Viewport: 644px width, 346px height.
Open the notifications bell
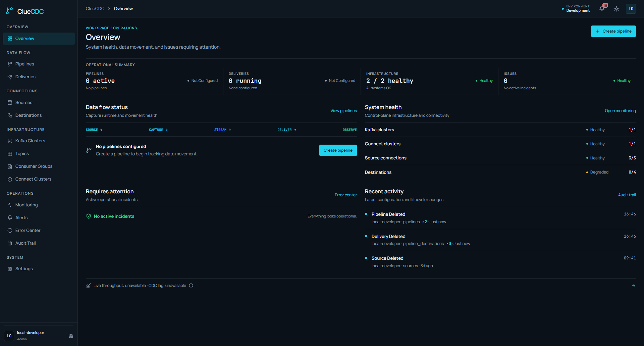click(602, 9)
